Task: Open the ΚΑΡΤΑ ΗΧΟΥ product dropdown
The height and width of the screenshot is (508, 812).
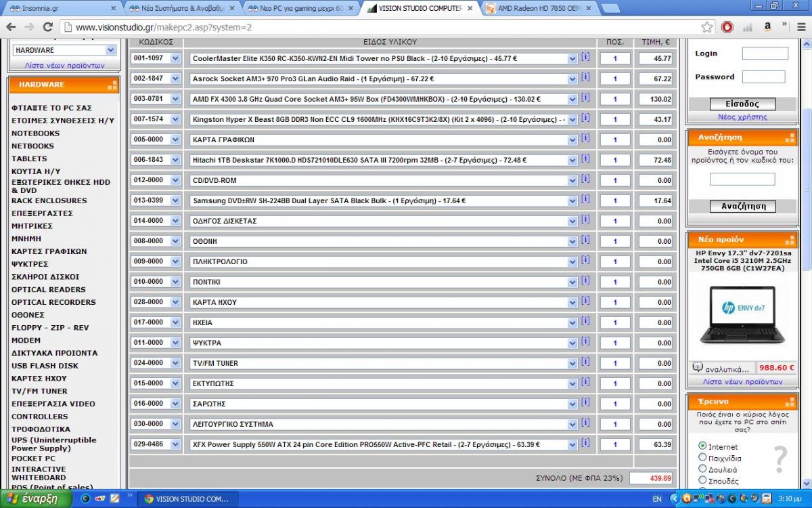Action: click(383, 303)
